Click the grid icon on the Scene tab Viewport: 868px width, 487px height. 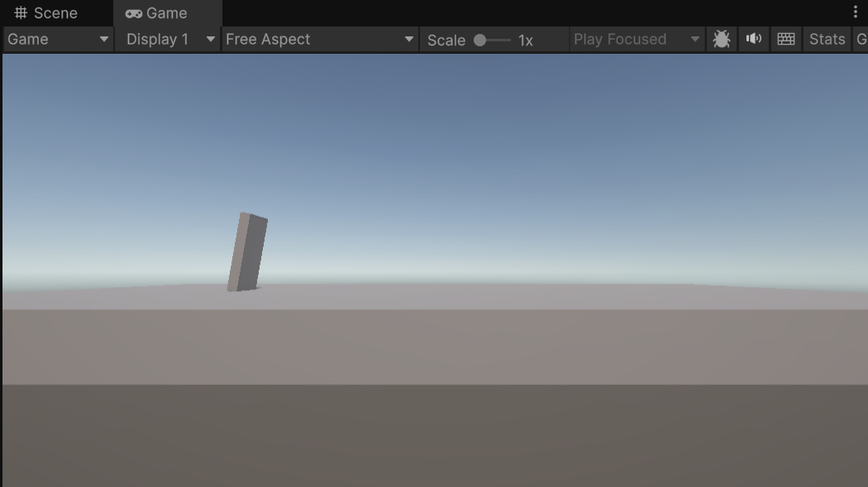coord(21,13)
